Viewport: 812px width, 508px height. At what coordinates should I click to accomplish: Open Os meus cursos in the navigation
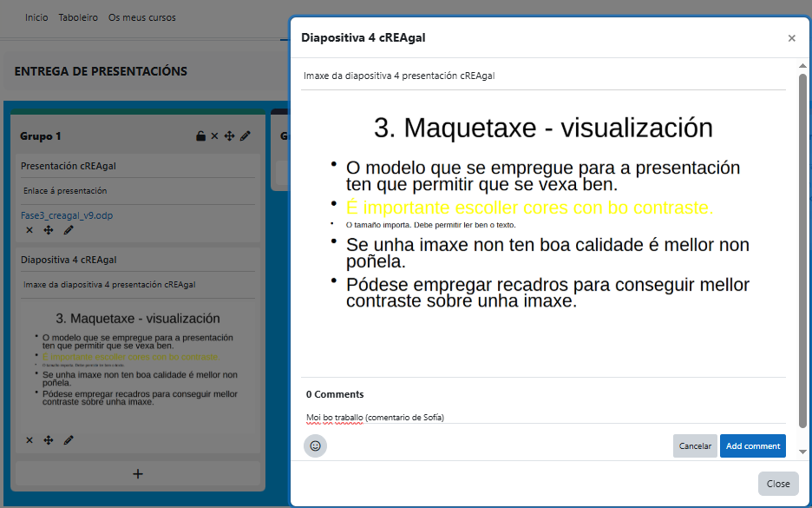tap(142, 17)
